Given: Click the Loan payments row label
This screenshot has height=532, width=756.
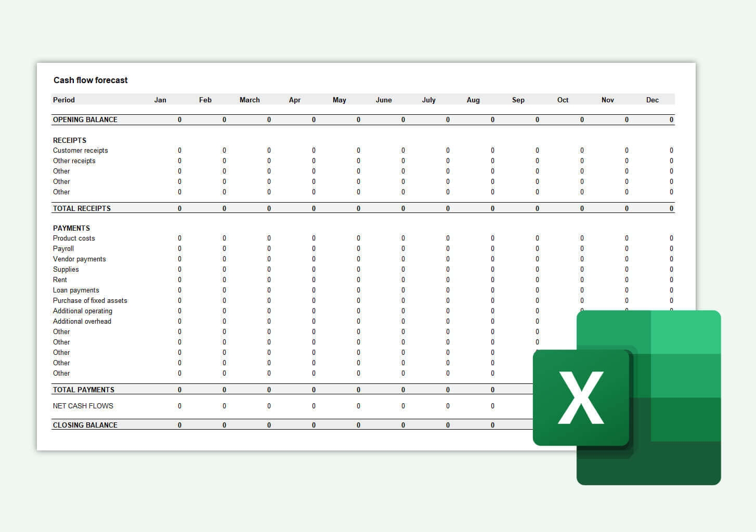Looking at the screenshot, I should (76, 290).
